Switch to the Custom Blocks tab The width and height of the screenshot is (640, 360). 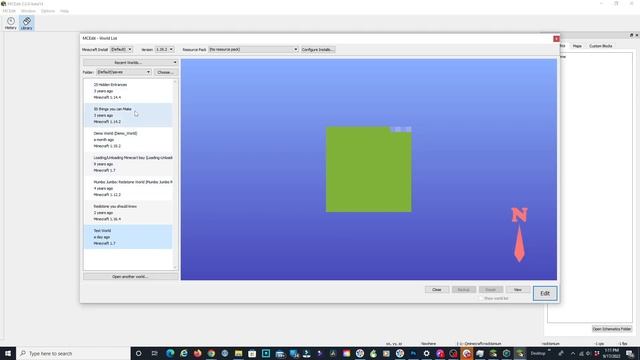click(x=600, y=46)
